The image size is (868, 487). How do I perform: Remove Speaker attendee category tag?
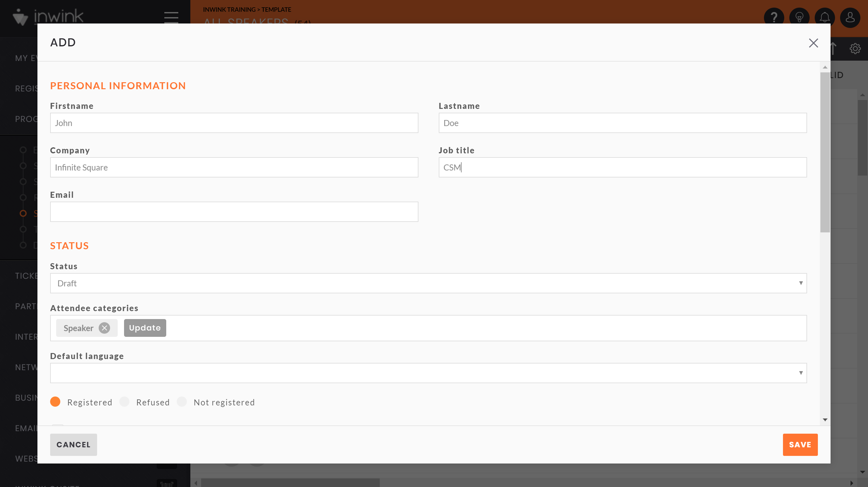coord(104,328)
